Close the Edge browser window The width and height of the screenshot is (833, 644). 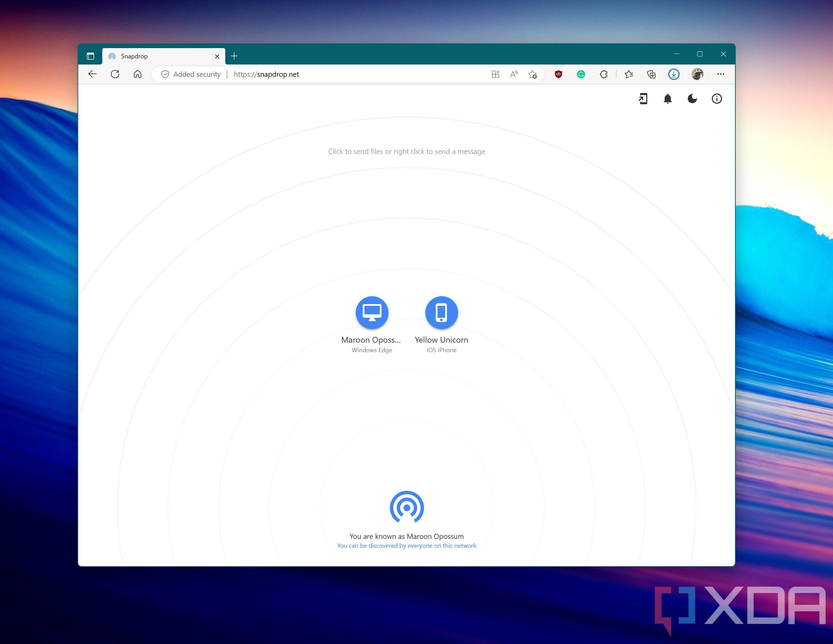723,54
